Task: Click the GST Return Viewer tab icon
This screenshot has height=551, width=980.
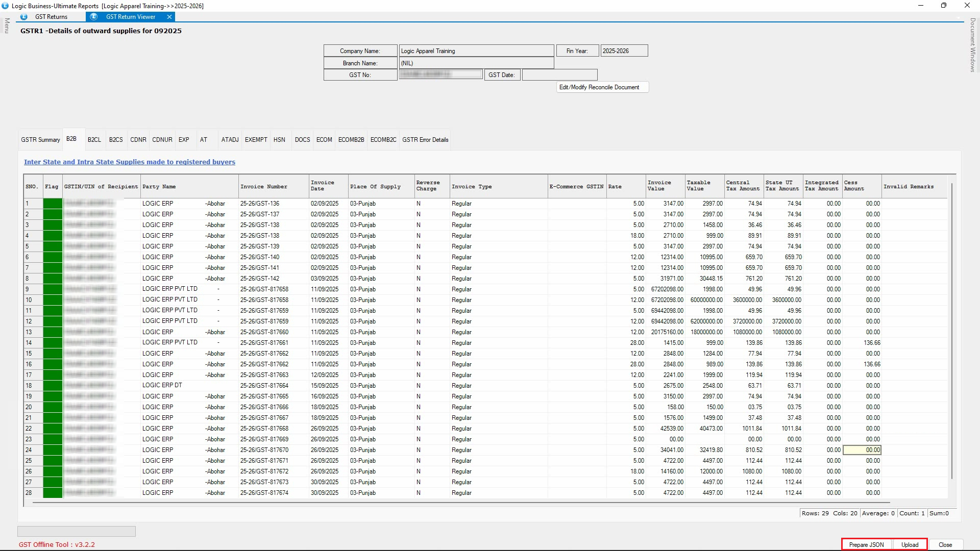Action: (x=94, y=17)
